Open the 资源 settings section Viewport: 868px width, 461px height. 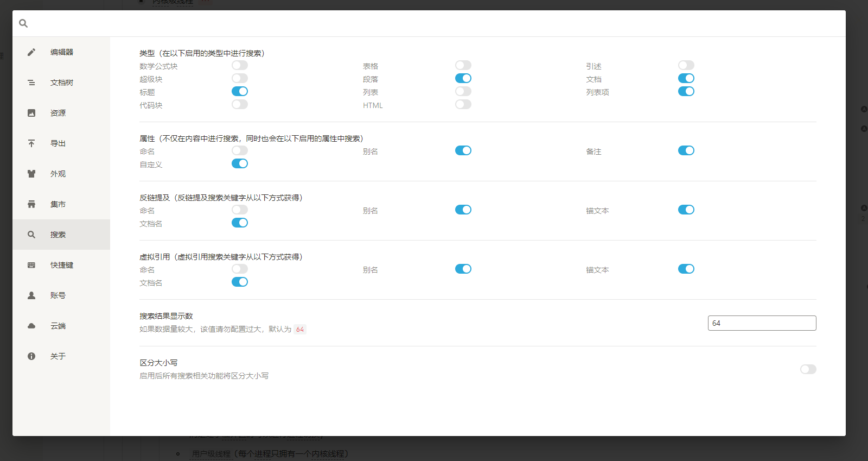(x=61, y=113)
